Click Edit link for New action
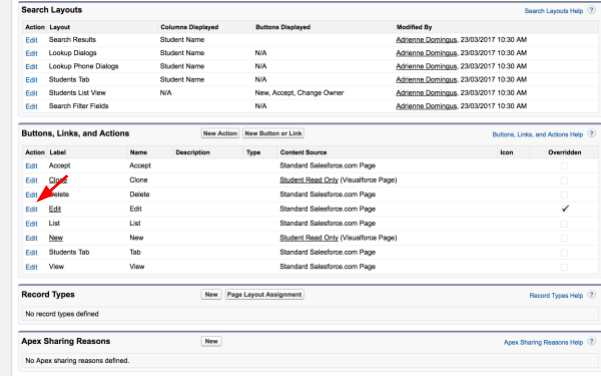 pyautogui.click(x=31, y=238)
